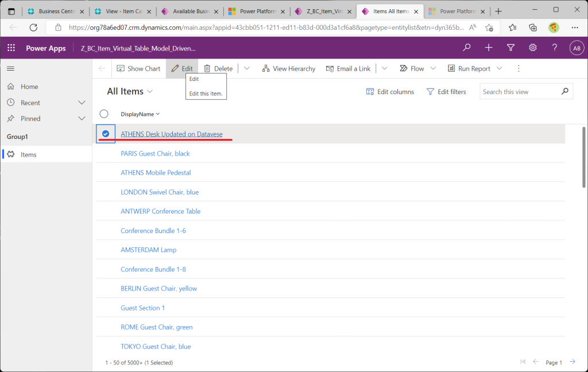Open the AB user account avatar
The width and height of the screenshot is (588, 372).
pos(577,48)
